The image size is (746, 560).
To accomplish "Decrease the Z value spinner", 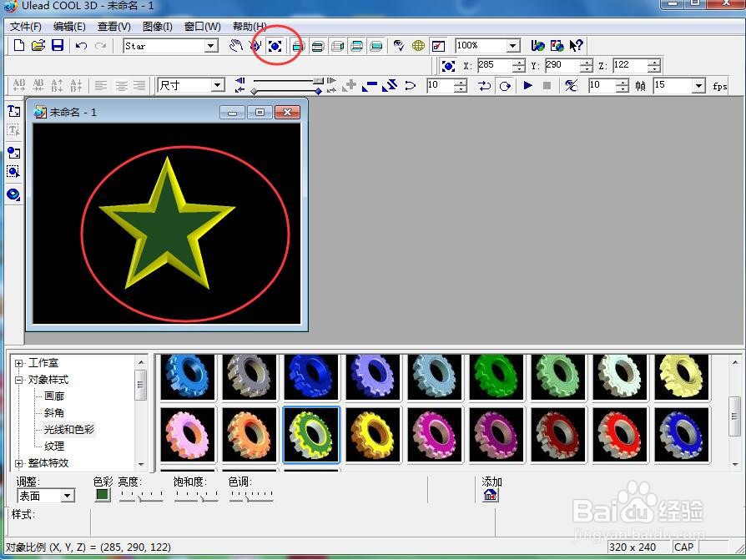I will coord(655,68).
